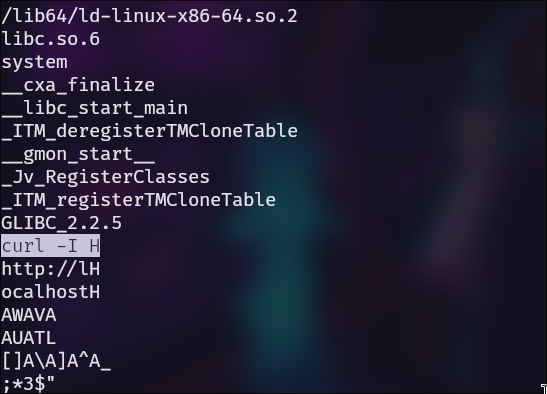
Task: Click the 'libc.so.6' text line
Action: click(x=51, y=39)
